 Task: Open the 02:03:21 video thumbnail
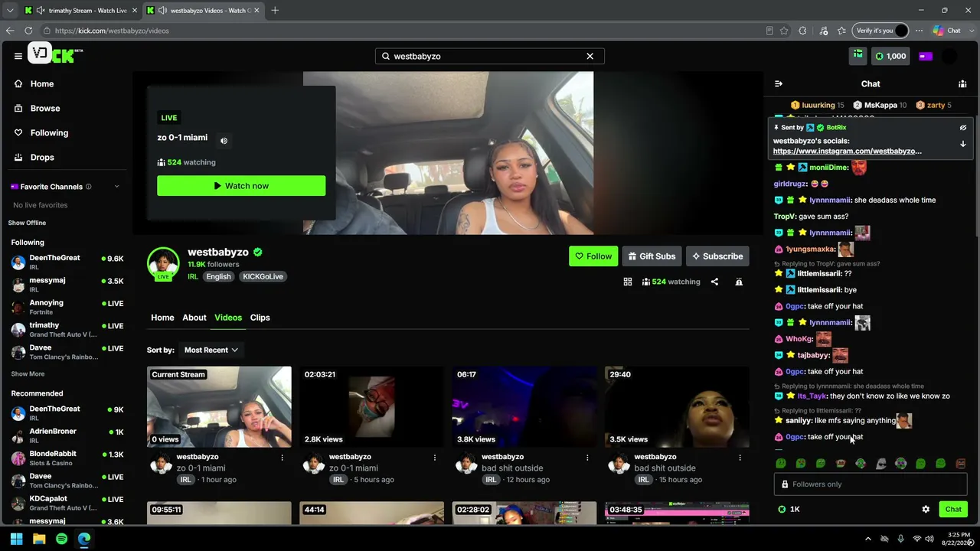371,407
